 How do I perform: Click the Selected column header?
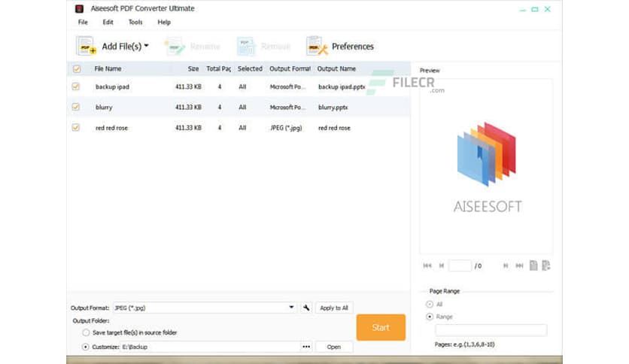coord(250,68)
